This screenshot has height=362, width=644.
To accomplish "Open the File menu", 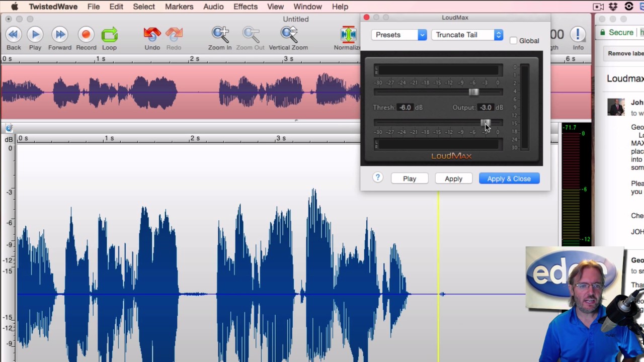I will click(94, 7).
